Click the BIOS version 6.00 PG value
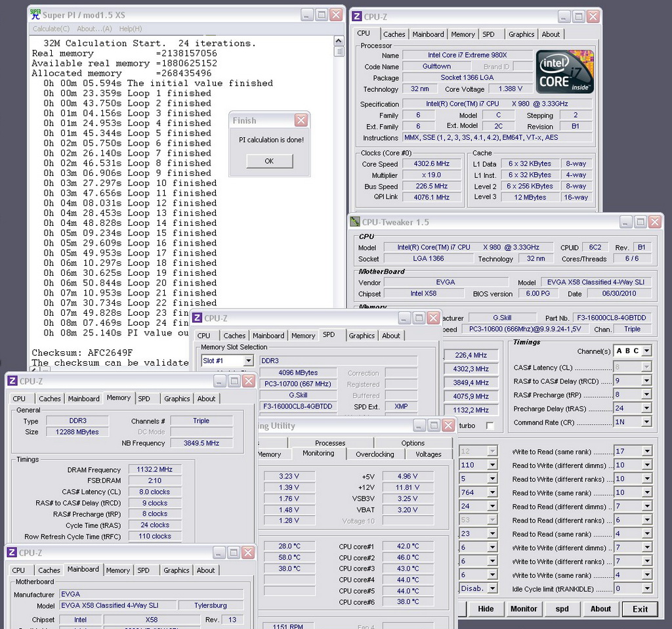 click(538, 293)
